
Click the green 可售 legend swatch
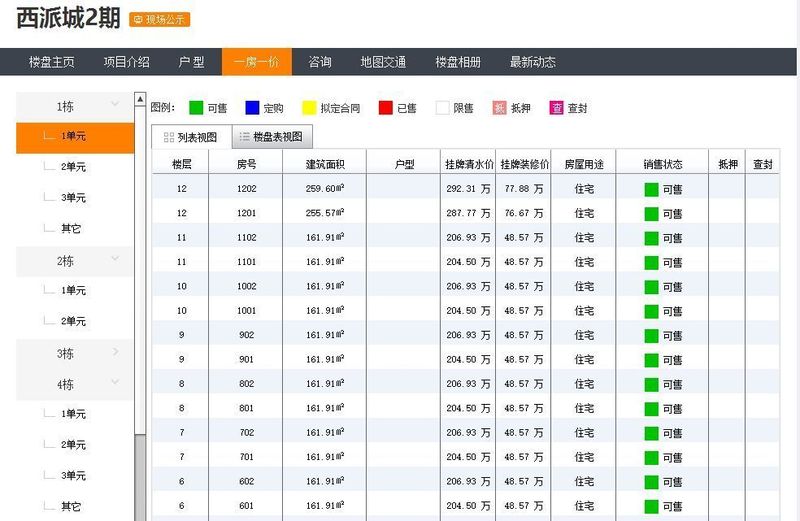click(x=196, y=108)
